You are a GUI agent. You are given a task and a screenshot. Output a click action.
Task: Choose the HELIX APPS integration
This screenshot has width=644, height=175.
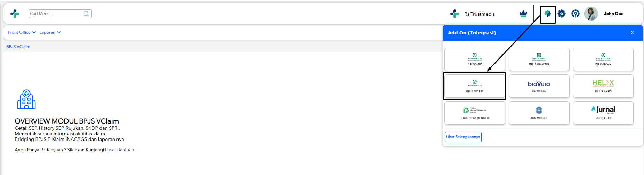pos(603,86)
